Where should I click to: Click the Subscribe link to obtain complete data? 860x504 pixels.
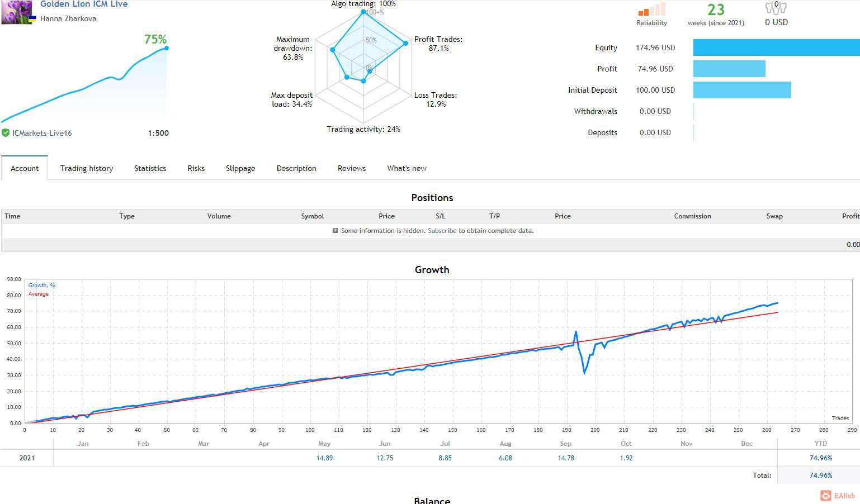[x=442, y=231]
